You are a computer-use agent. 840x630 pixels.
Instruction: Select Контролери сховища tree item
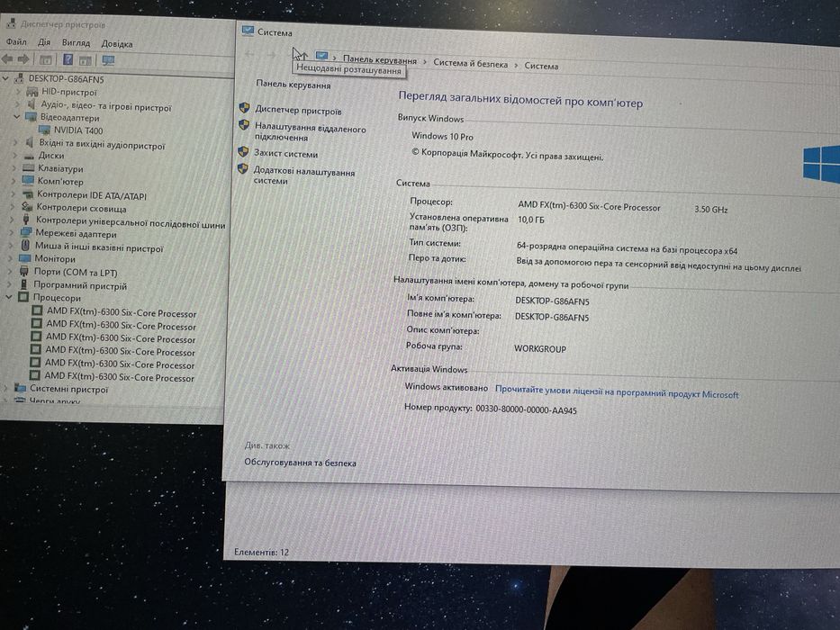coord(81,209)
